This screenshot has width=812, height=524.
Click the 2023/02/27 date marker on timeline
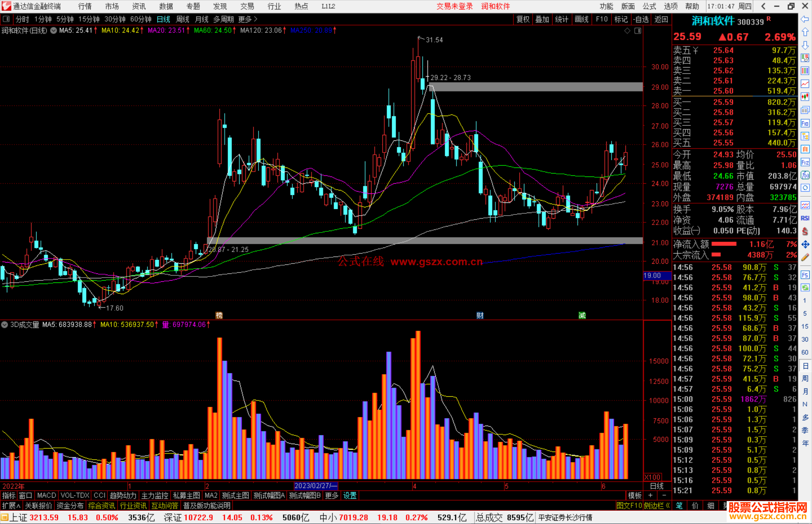tap(316, 486)
